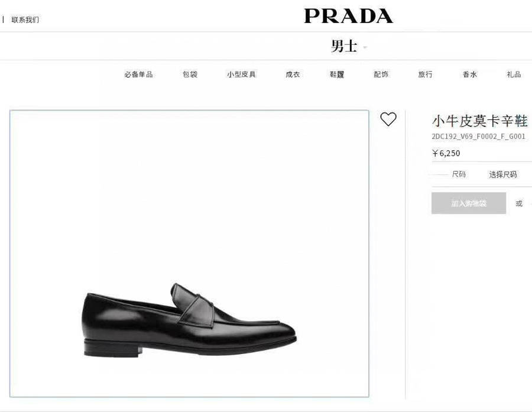Click product title 小牛皮莫卡辛鞋

coord(480,121)
